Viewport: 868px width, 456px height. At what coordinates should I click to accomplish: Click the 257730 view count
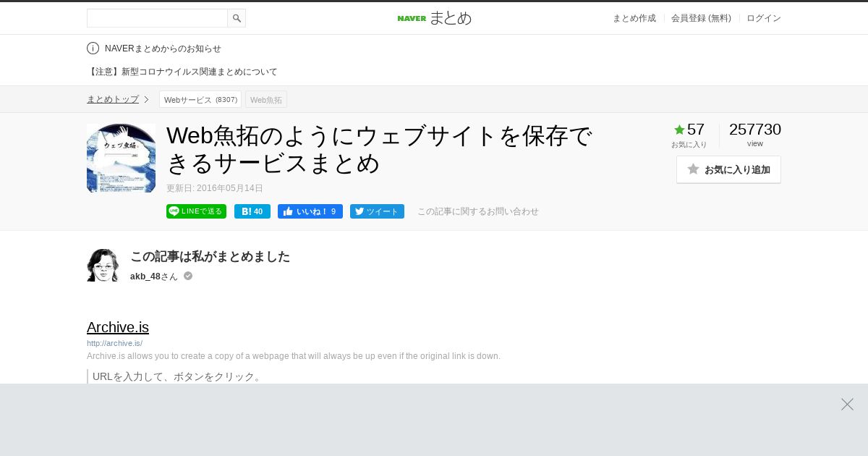(x=755, y=130)
